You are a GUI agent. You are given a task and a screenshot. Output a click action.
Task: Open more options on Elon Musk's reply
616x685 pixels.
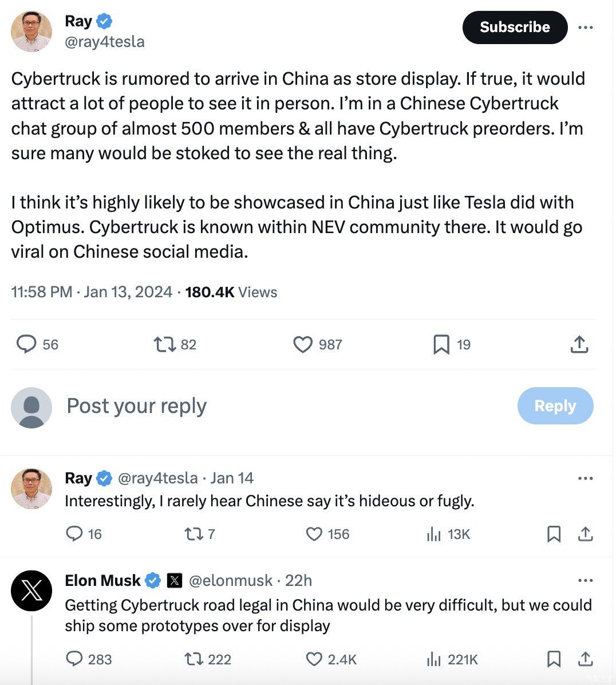click(585, 581)
